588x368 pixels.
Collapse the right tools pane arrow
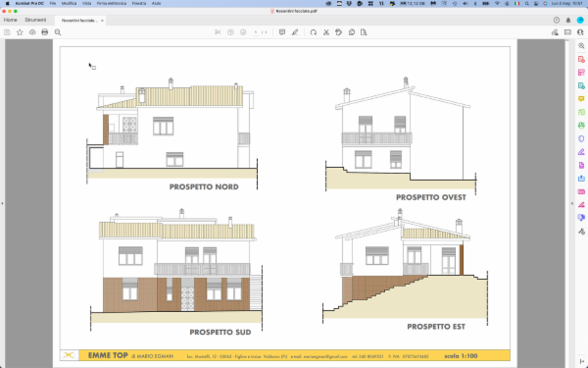pos(572,203)
